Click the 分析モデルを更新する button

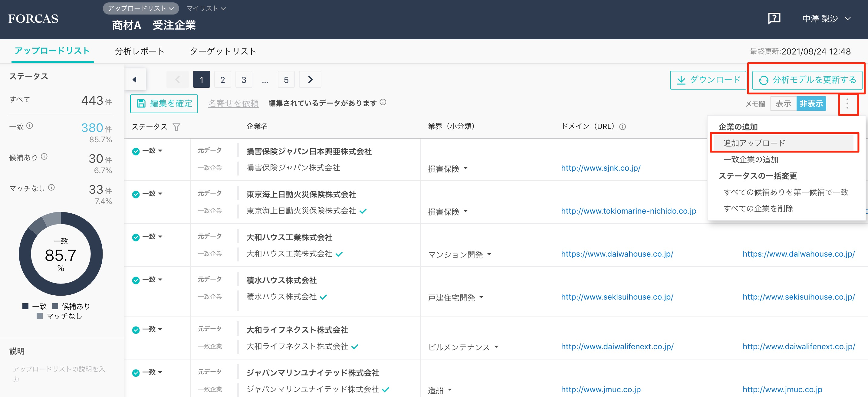pyautogui.click(x=807, y=80)
